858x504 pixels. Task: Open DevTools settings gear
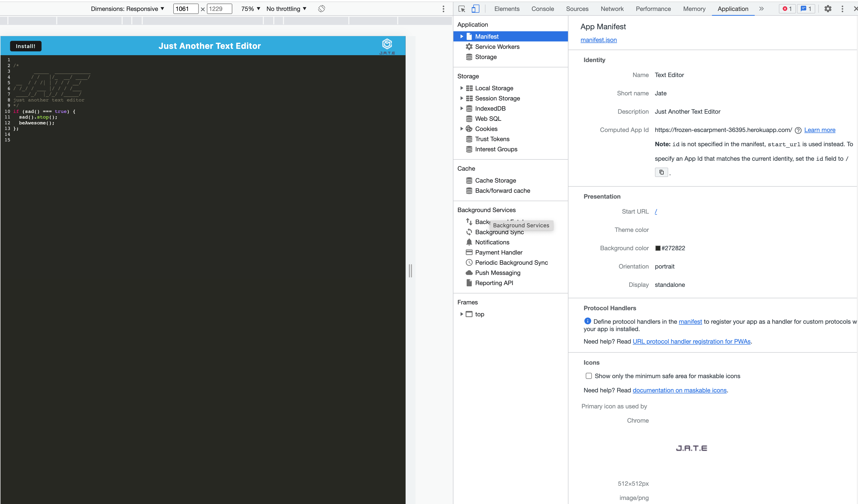828,9
